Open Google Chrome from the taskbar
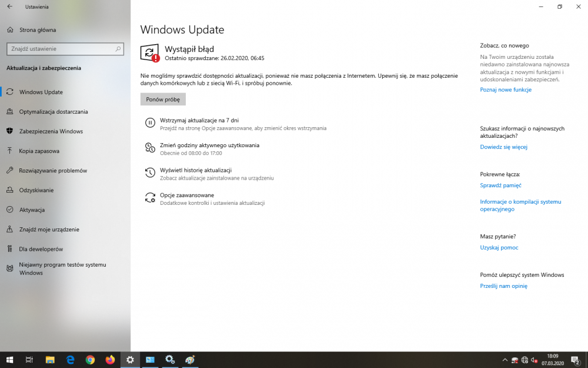The width and height of the screenshot is (588, 368). pos(90,359)
